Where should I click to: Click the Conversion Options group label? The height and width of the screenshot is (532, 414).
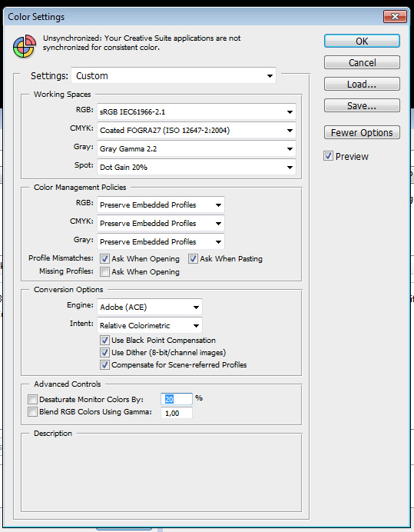(x=68, y=289)
